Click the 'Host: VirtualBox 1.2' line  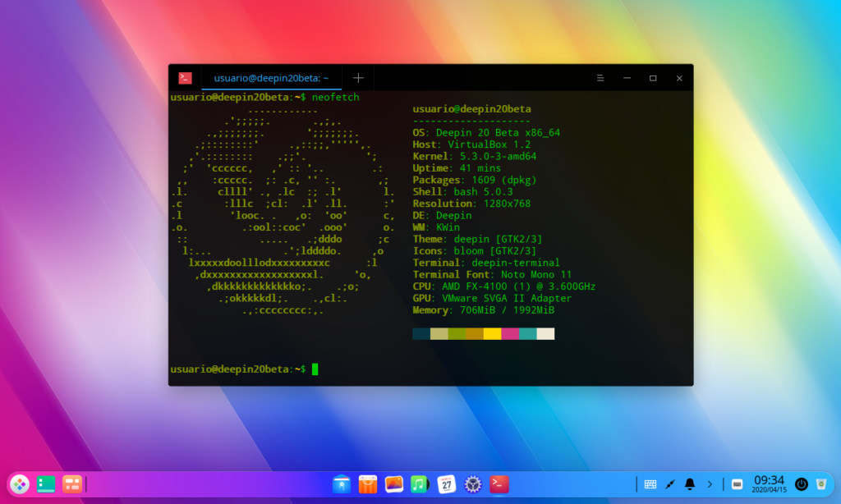pos(471,144)
